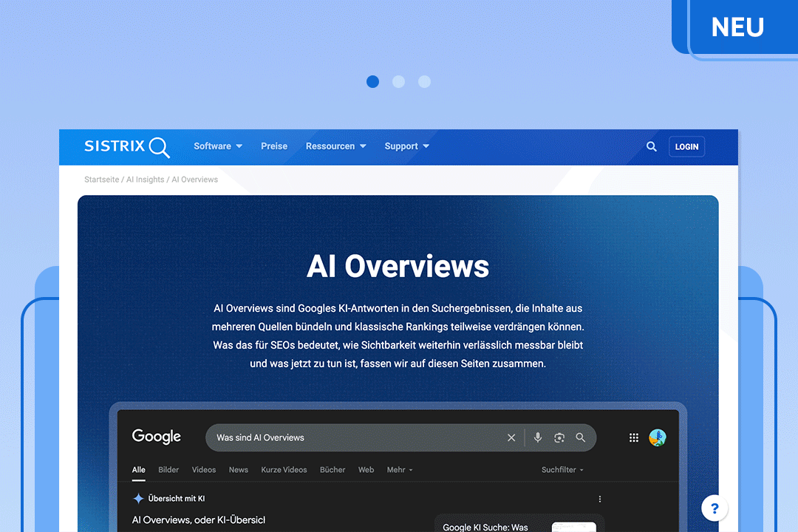Click the Google account avatar

(658, 437)
